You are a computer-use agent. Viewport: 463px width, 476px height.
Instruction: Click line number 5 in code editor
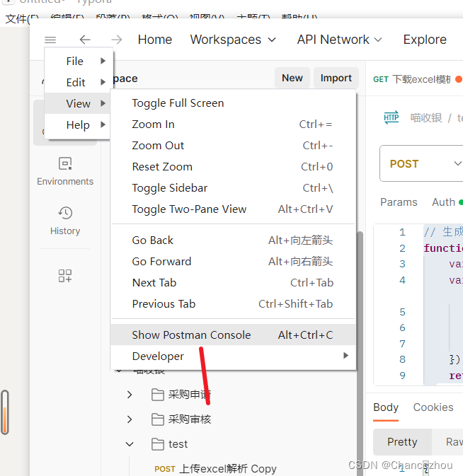[402, 312]
